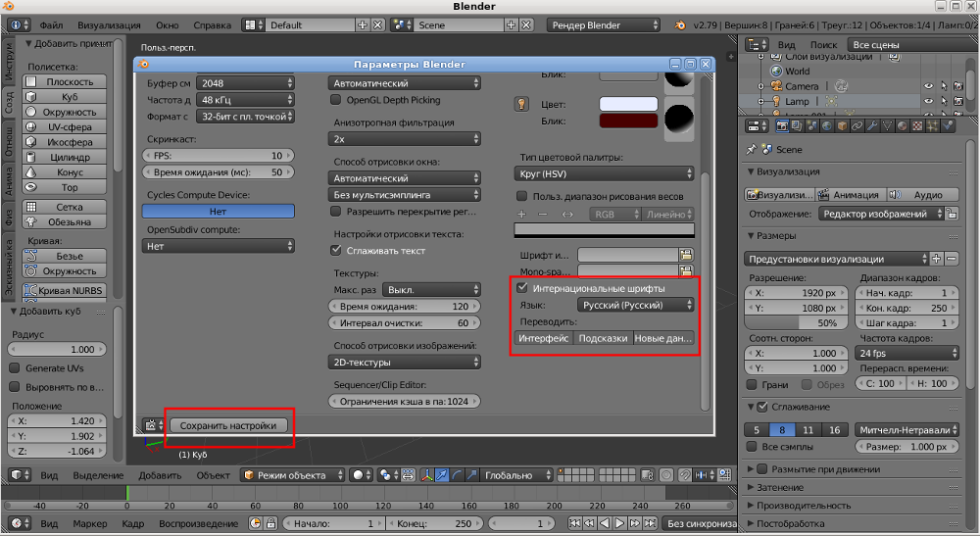
Task: Open the Constraints properties tab (chain icon)
Action: 857,126
